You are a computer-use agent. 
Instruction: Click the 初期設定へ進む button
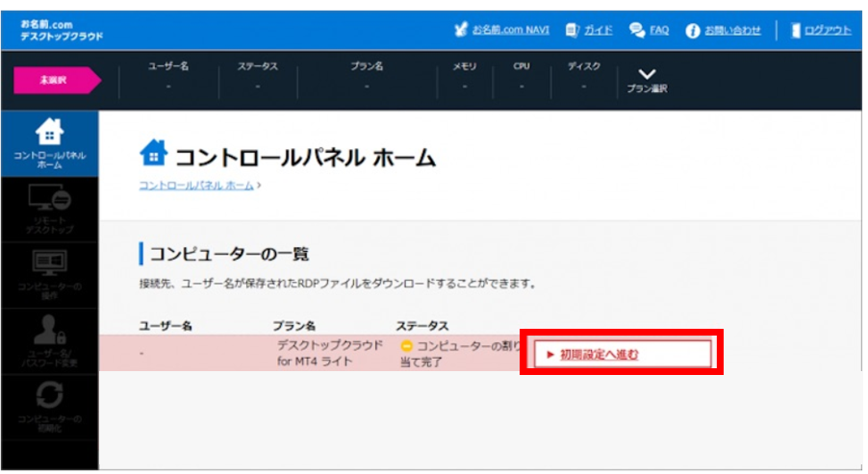623,354
